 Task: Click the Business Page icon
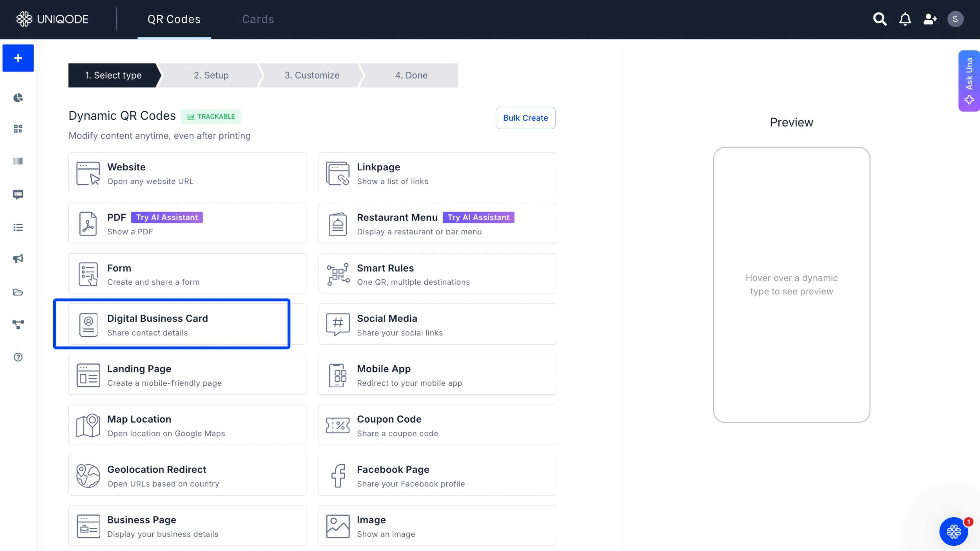88,526
